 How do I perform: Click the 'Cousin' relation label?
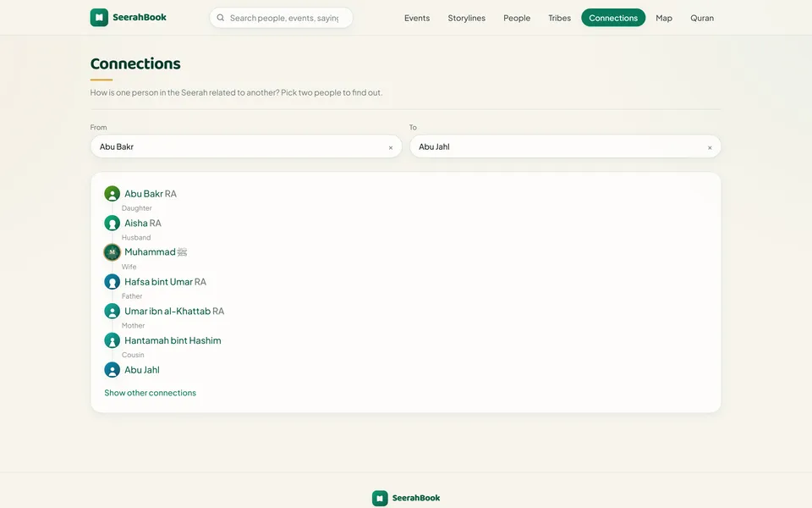133,355
